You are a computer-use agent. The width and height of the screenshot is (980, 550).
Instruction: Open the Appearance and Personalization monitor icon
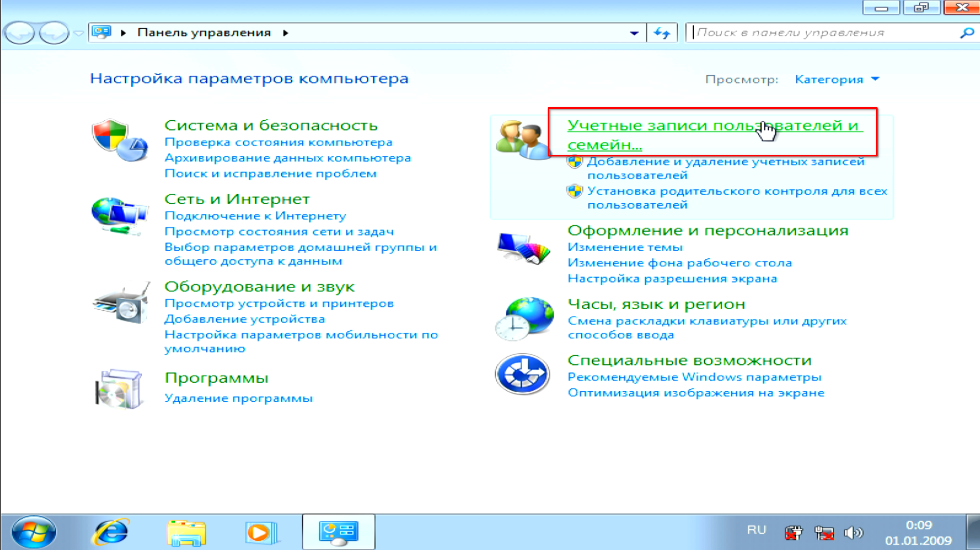click(x=523, y=248)
